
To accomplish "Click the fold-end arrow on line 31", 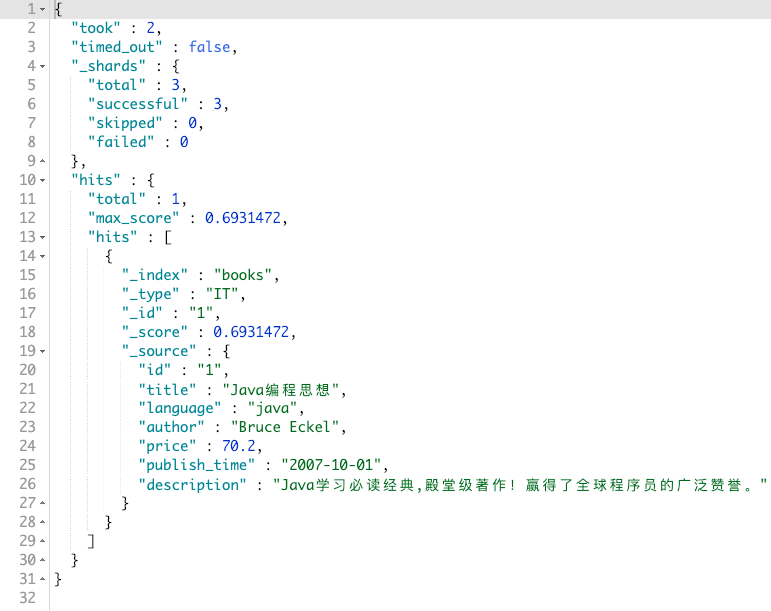I will pos(43,579).
